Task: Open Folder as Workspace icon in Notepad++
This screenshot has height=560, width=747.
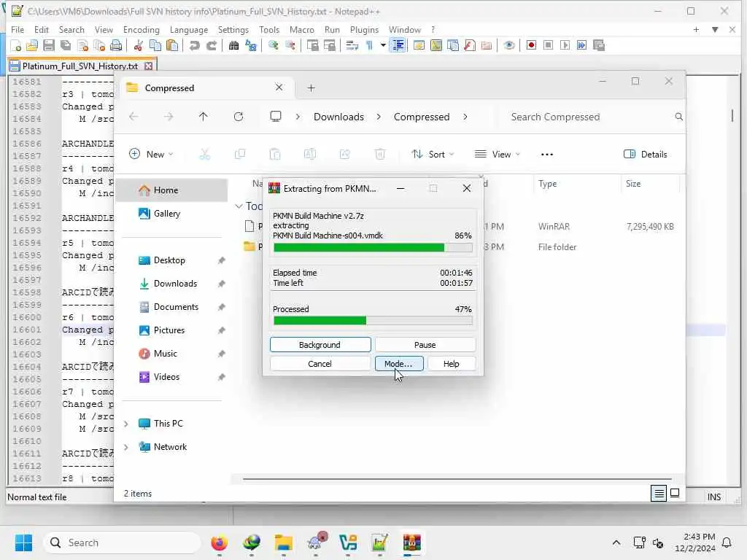Action: pos(487,46)
